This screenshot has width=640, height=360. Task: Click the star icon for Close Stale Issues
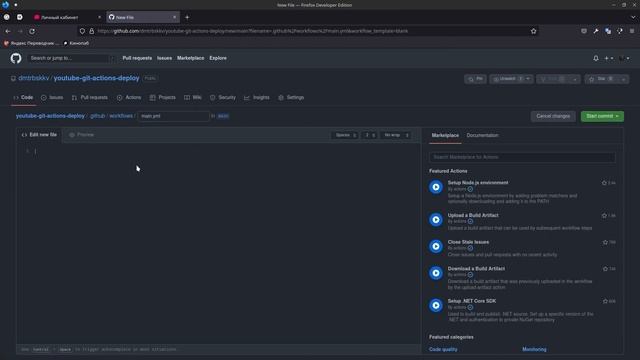click(x=605, y=242)
